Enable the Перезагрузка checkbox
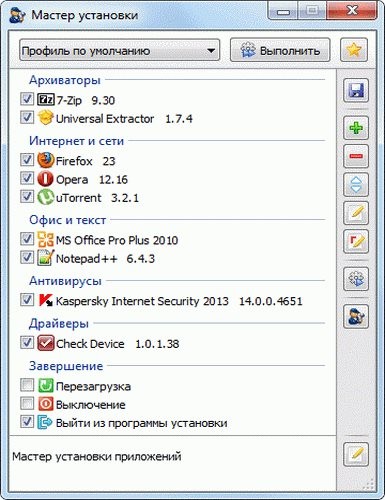The width and height of the screenshot is (385, 500). [27, 385]
